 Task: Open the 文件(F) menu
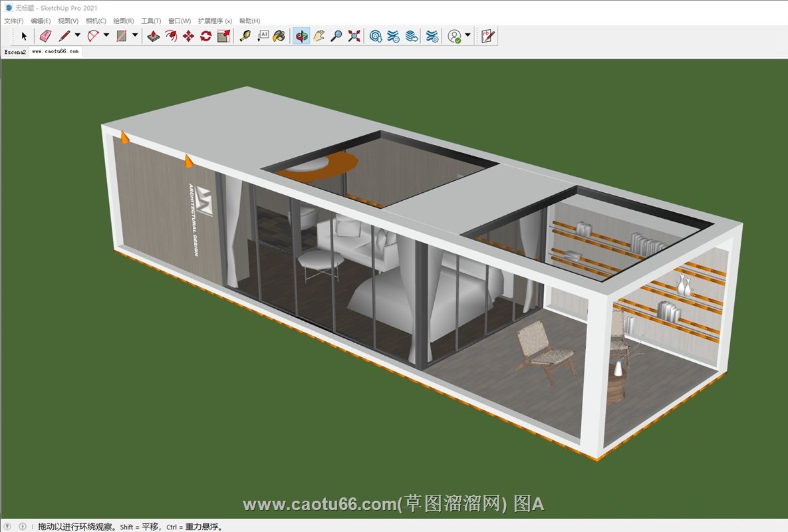(14, 21)
